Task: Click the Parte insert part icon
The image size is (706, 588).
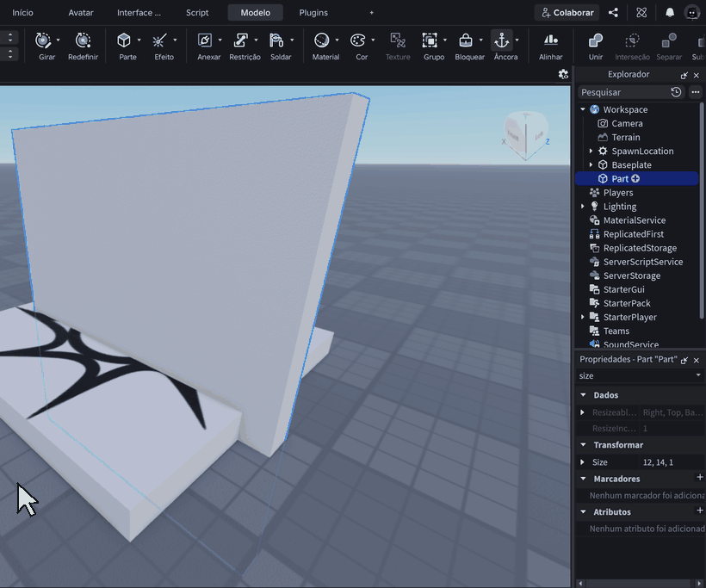Action: tap(124, 41)
